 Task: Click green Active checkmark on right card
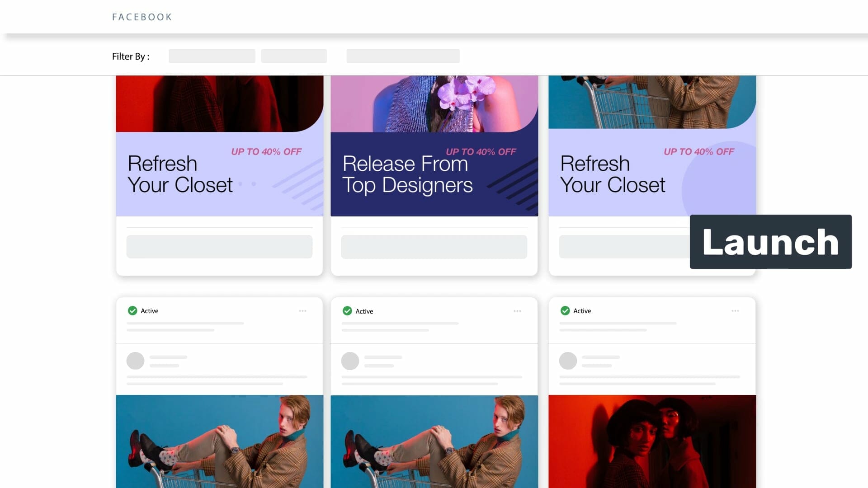point(565,311)
